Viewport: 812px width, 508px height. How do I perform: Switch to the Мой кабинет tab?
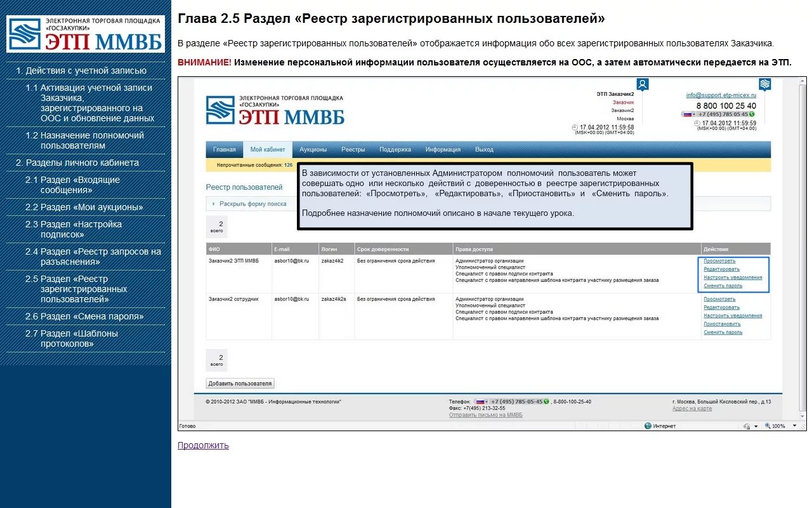(x=267, y=150)
